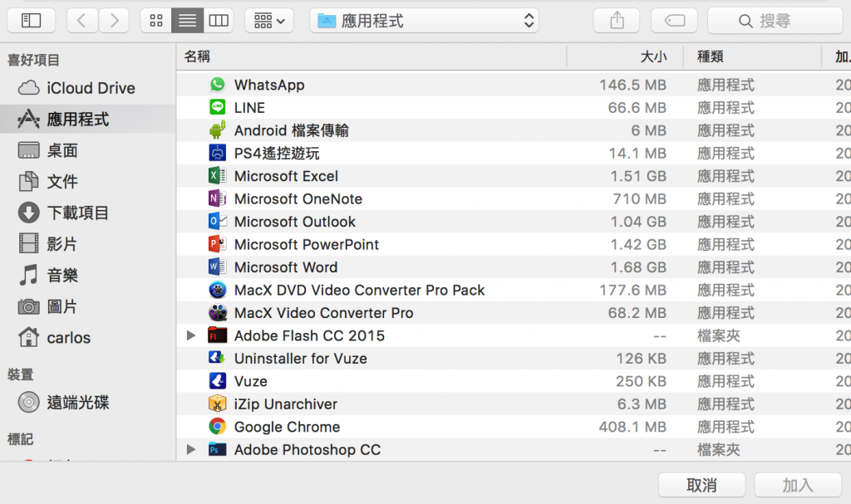Screen dimensions: 851x504
Task: Click the 408.1 MB size value
Action: point(632,427)
